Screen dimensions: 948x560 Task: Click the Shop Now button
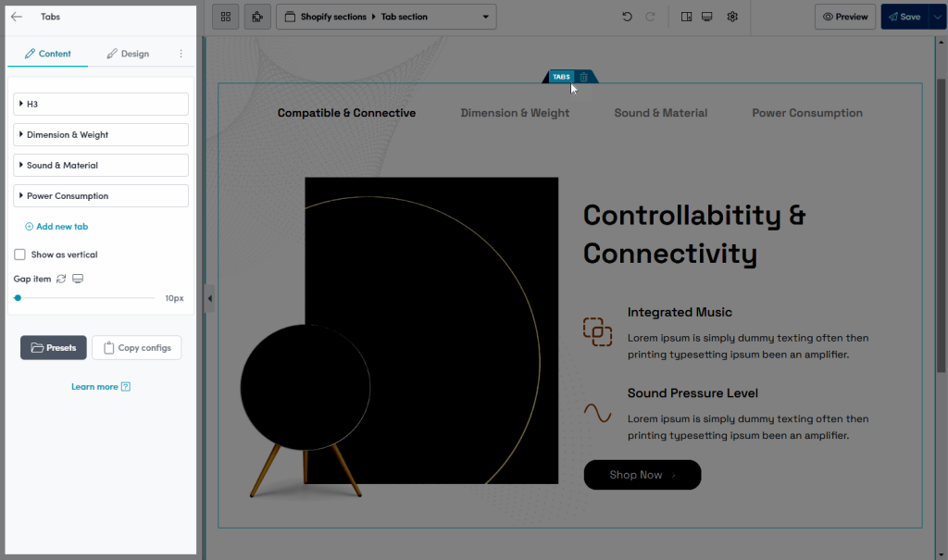click(x=642, y=475)
